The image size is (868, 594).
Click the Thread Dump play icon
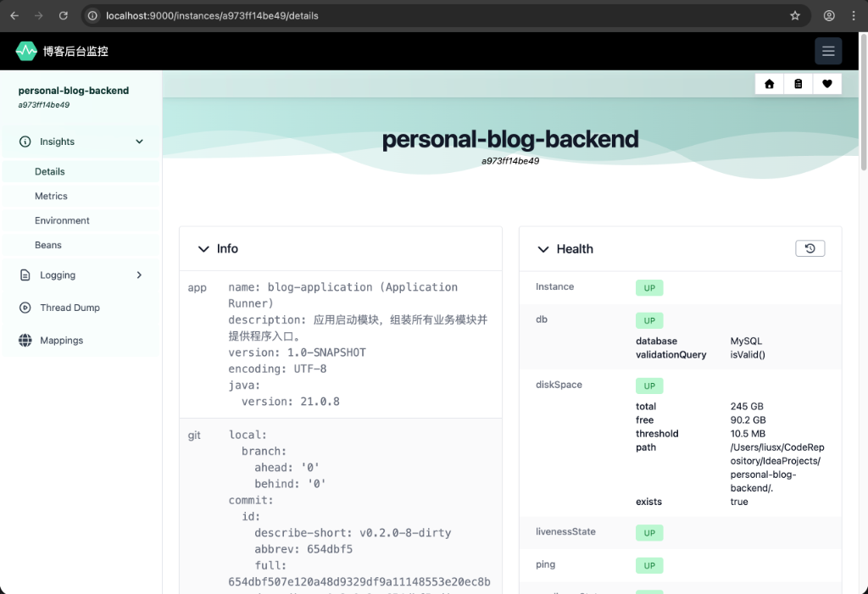[25, 308]
